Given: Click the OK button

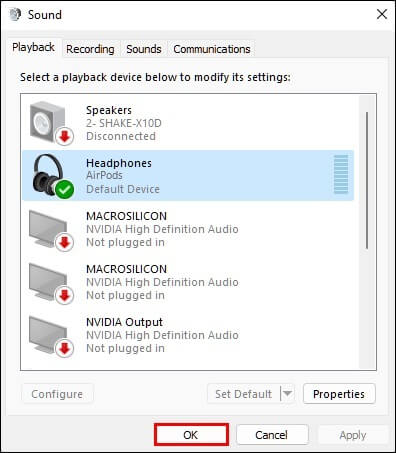Looking at the screenshot, I should coord(191,435).
